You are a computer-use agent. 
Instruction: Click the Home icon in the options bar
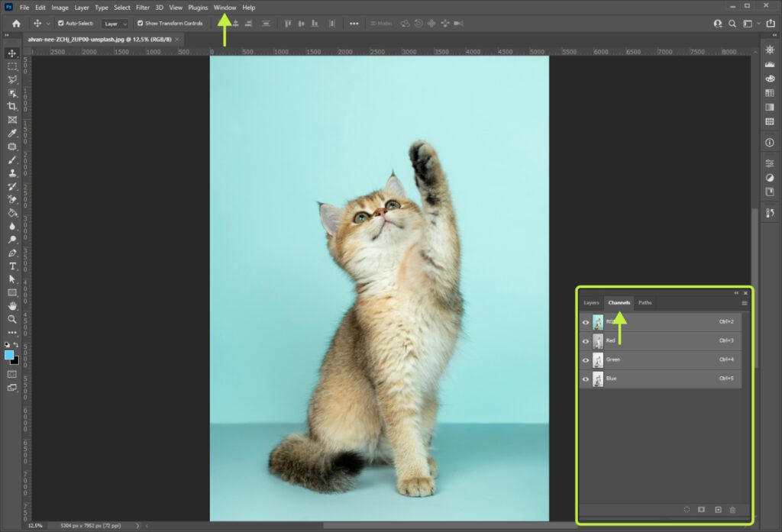tap(16, 24)
